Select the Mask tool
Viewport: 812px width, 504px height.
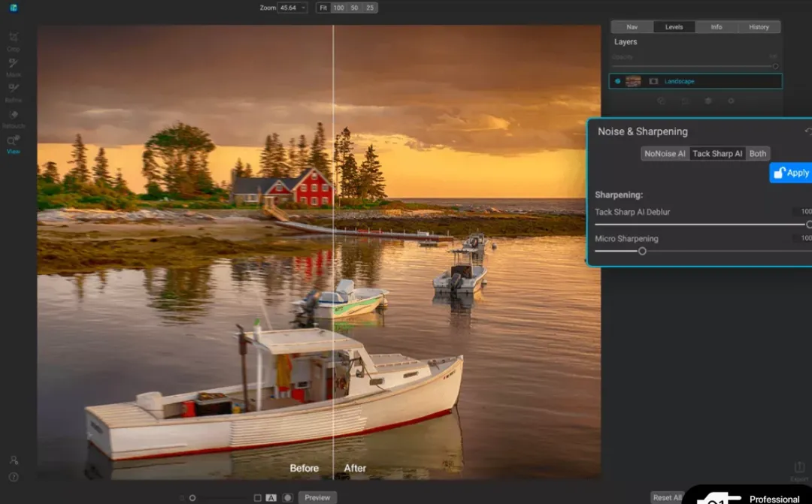[14, 66]
